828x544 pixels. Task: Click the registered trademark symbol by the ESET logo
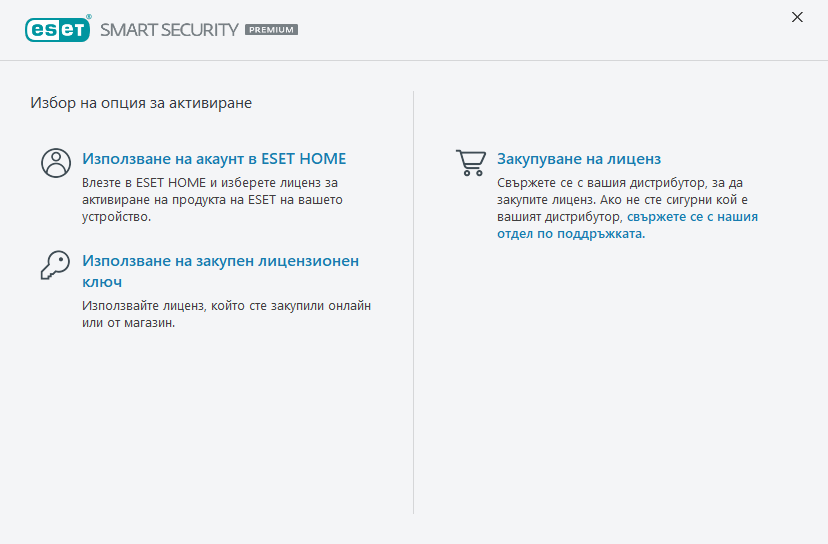91,17
